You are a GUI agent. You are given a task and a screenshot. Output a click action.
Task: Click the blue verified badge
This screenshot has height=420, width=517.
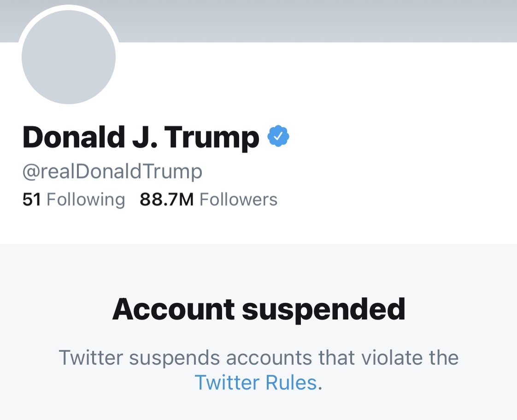point(278,136)
